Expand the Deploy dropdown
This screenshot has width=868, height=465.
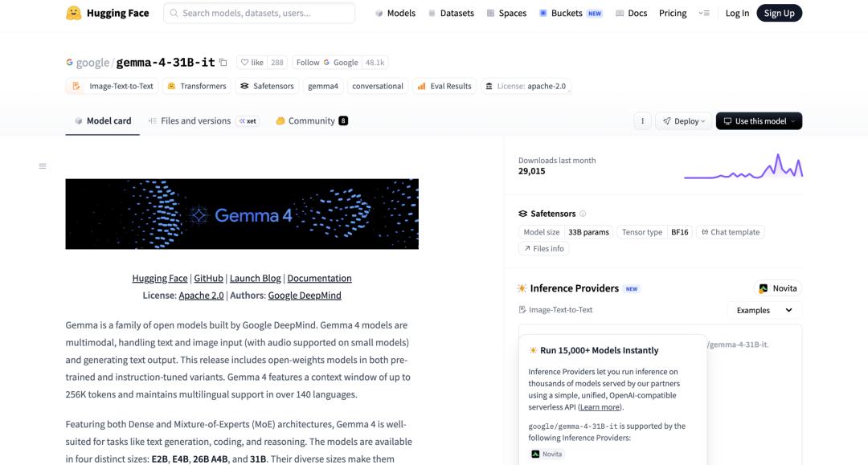click(684, 121)
